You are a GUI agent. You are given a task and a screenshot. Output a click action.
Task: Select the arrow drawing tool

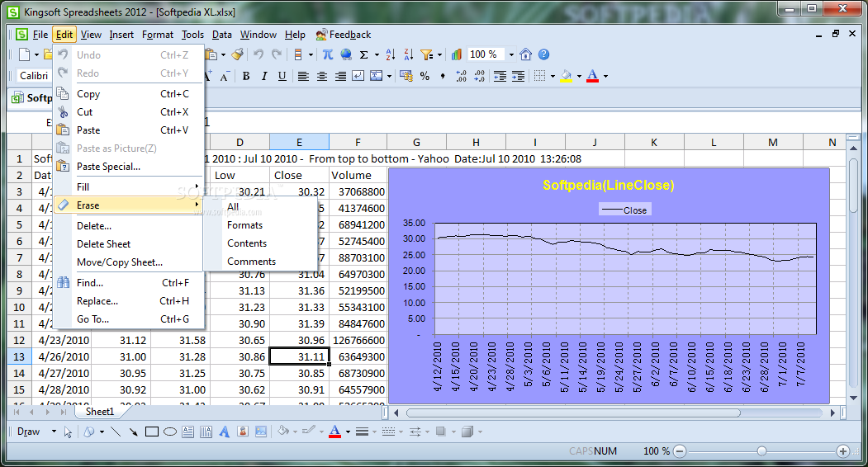134,432
